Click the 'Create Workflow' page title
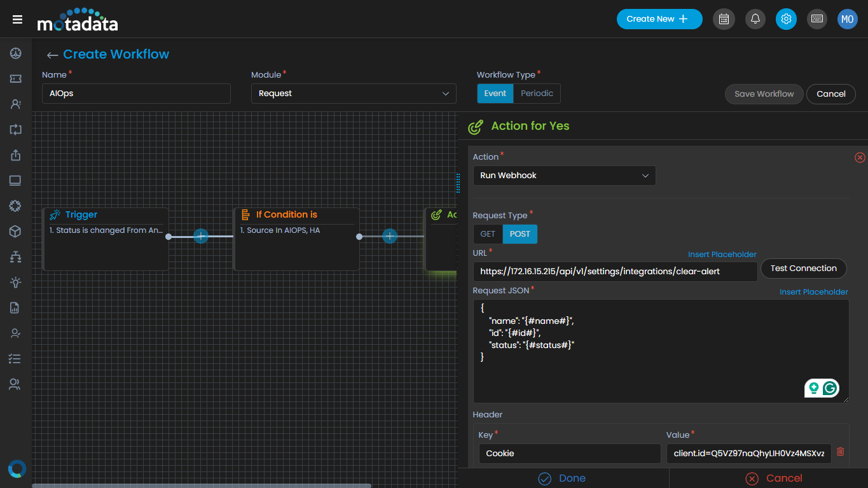The width and height of the screenshot is (868, 488). (116, 54)
